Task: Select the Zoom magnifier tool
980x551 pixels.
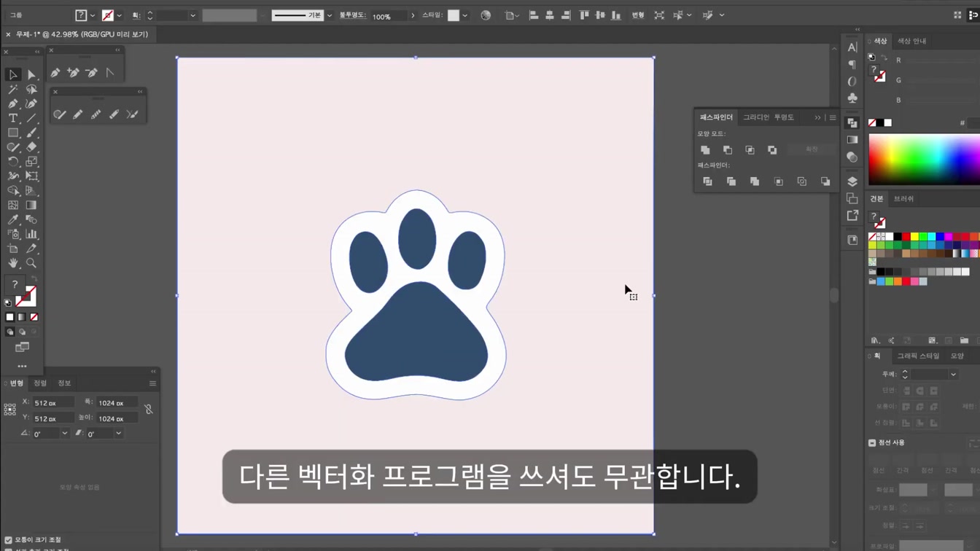Action: (31, 263)
